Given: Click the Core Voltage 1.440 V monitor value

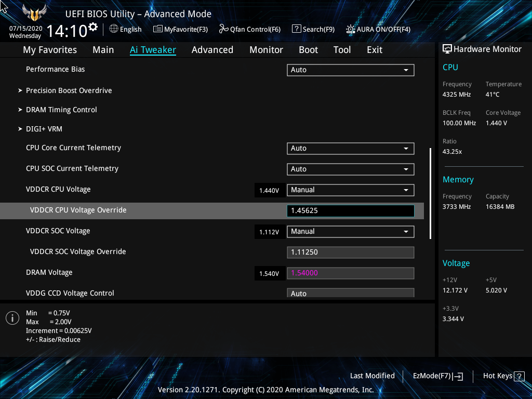Looking at the screenshot, I should tap(496, 123).
